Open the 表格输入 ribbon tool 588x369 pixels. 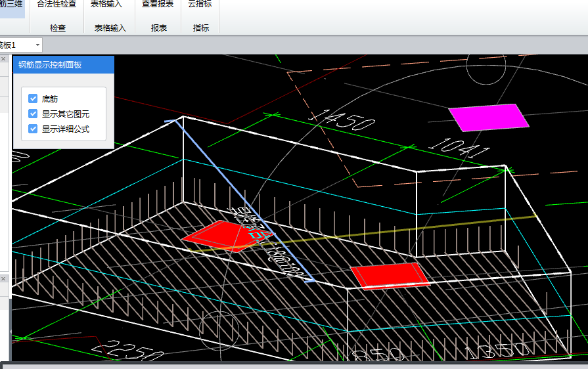click(106, 5)
